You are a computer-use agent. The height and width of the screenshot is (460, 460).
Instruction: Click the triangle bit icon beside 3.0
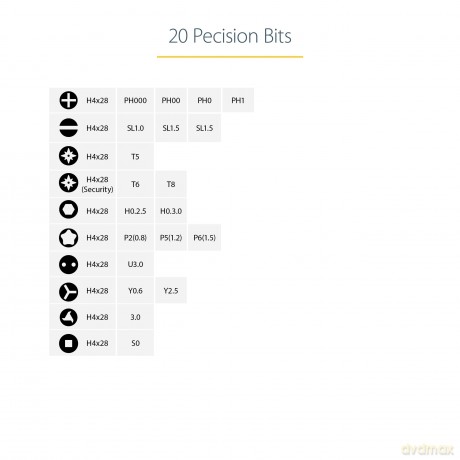(69, 317)
